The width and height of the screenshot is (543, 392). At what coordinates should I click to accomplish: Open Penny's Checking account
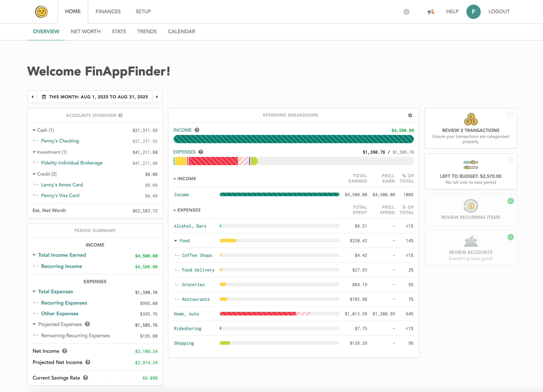coord(60,141)
